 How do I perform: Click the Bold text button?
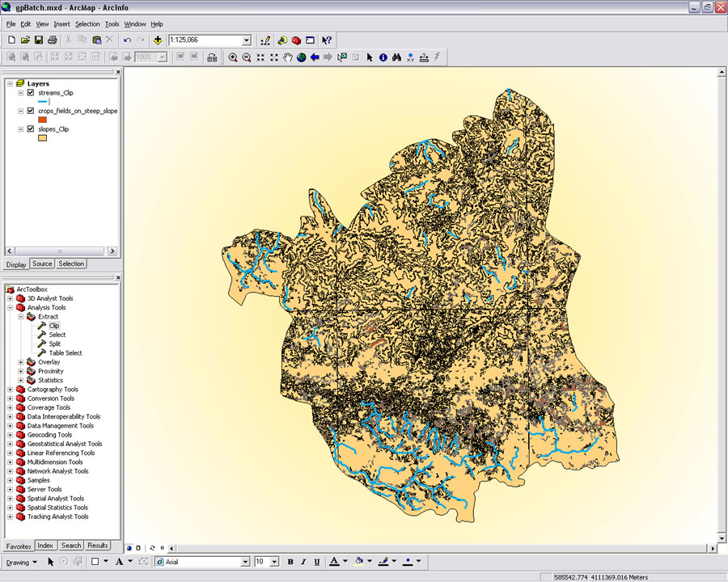290,562
